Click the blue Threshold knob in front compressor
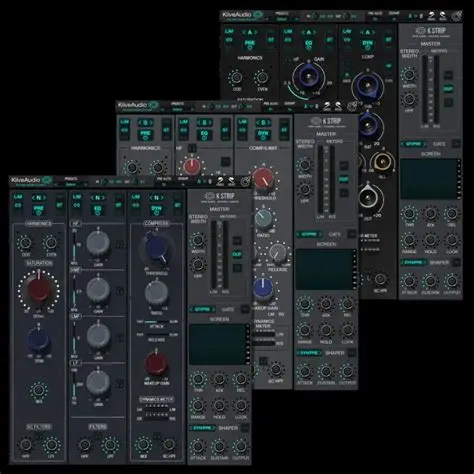Image resolution: width=474 pixels, height=474 pixels. [x=156, y=248]
